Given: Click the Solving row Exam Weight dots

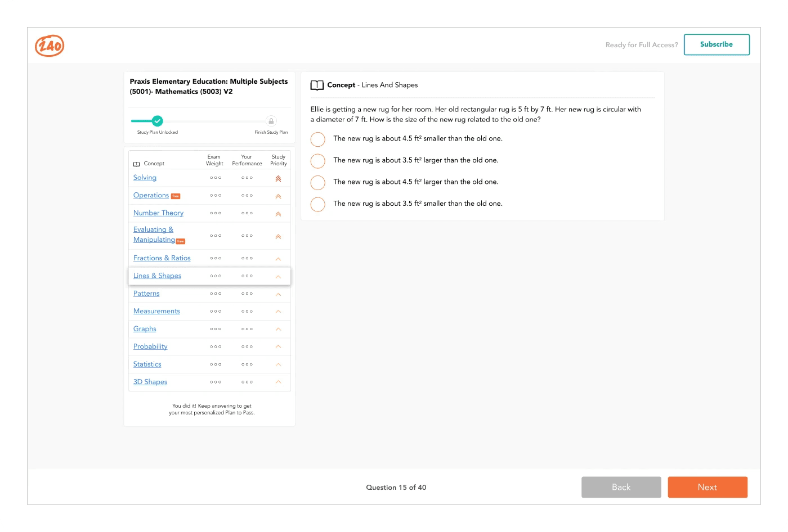Looking at the screenshot, I should coord(216,178).
